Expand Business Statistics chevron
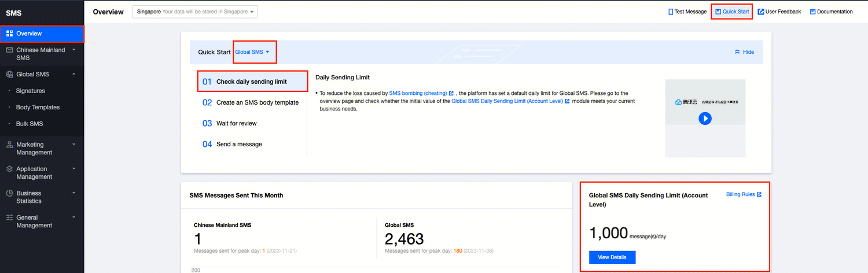 74,194
